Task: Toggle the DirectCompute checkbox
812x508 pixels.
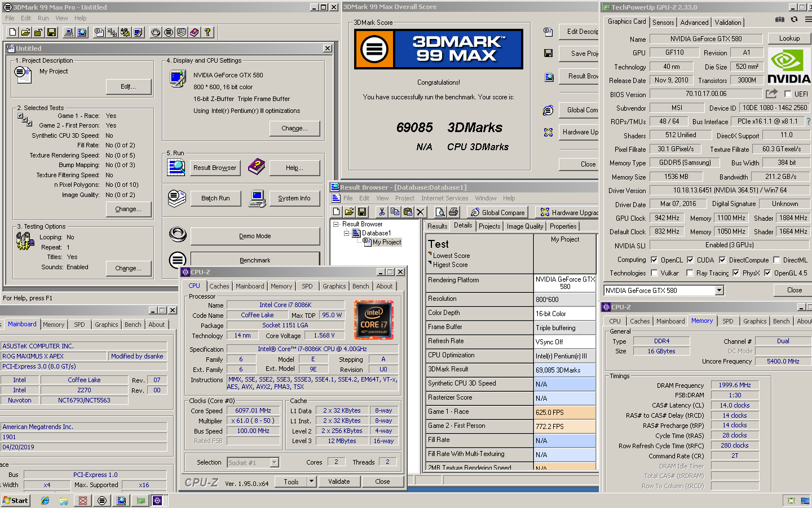Action: 722,260
